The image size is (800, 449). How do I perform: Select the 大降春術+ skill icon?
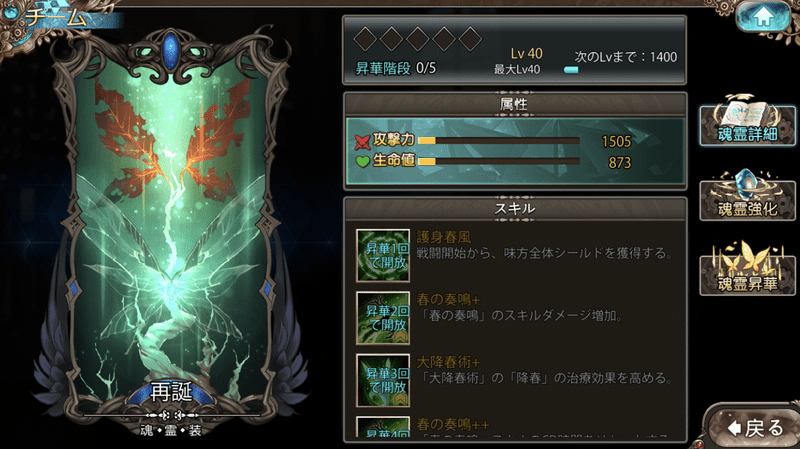click(383, 380)
